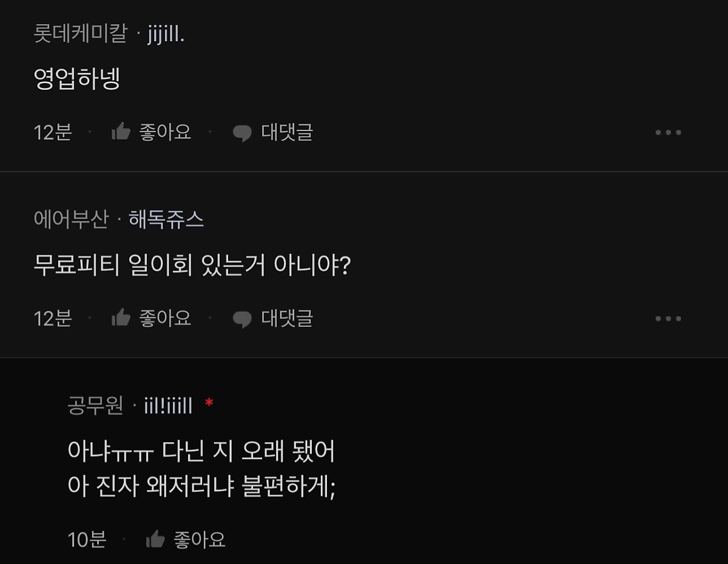
Task: Open three-dot menu for 영업하넹 comment
Action: point(668,132)
